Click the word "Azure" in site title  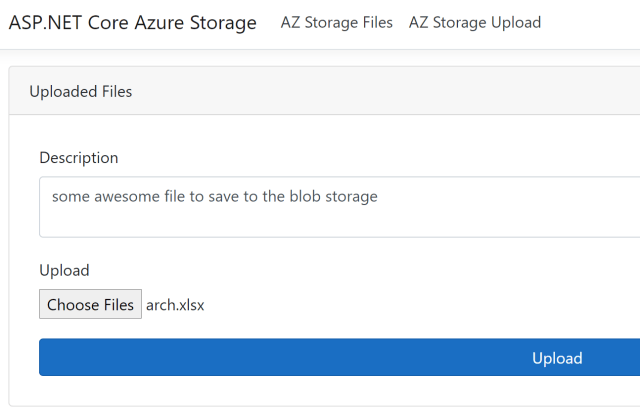tap(157, 23)
